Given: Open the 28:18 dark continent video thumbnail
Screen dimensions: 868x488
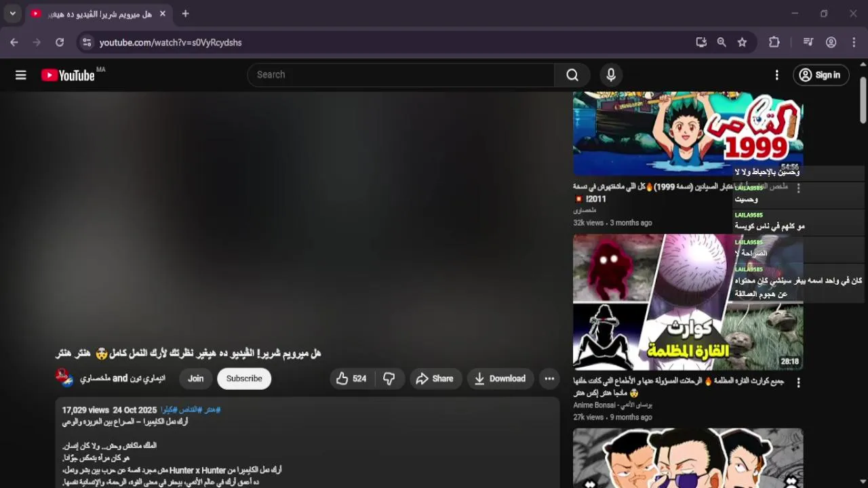Looking at the screenshot, I should point(688,302).
